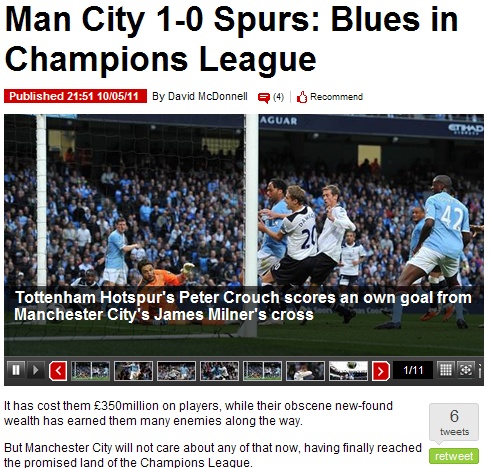Select the second gallery thumbnail
This screenshot has height=468, width=490.
point(133,371)
